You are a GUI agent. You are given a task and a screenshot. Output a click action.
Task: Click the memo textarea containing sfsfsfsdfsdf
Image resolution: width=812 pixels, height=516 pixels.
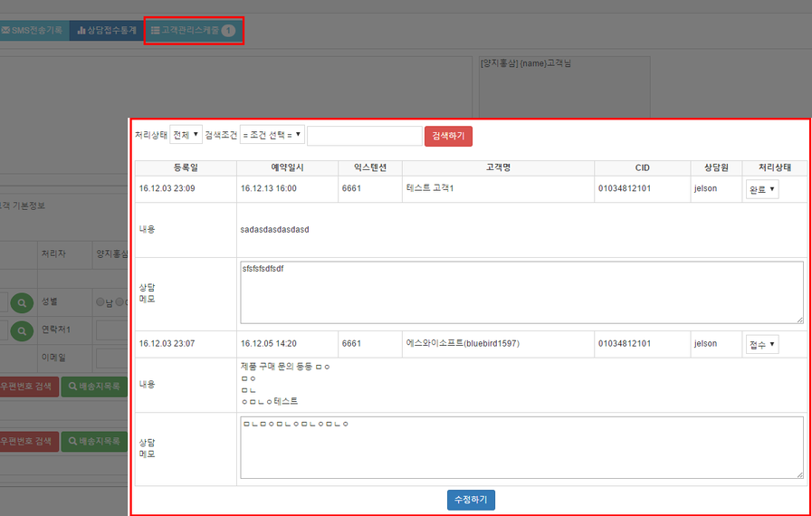521,291
